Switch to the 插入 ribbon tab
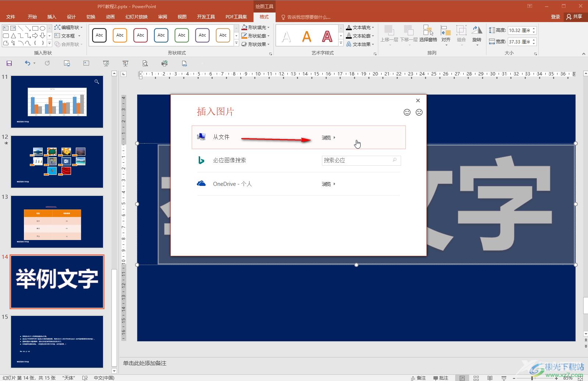This screenshot has height=381, width=588. pos(52,17)
